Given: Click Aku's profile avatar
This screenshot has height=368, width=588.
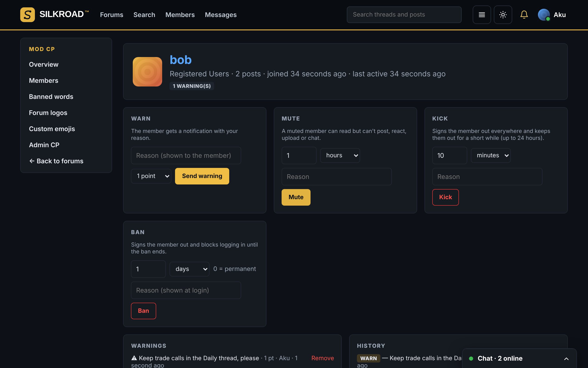Looking at the screenshot, I should coord(544,14).
